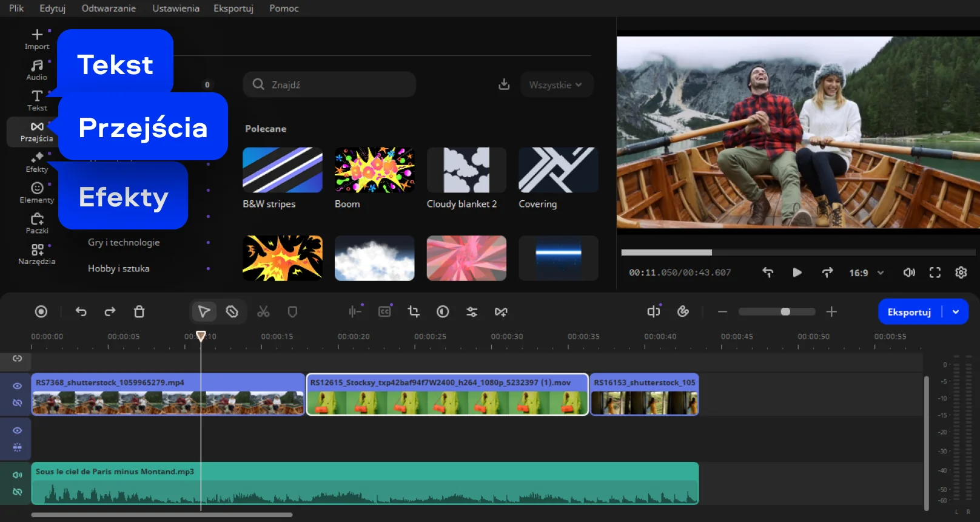This screenshot has height=522, width=980.
Task: Start recording with the record button
Action: click(x=41, y=312)
